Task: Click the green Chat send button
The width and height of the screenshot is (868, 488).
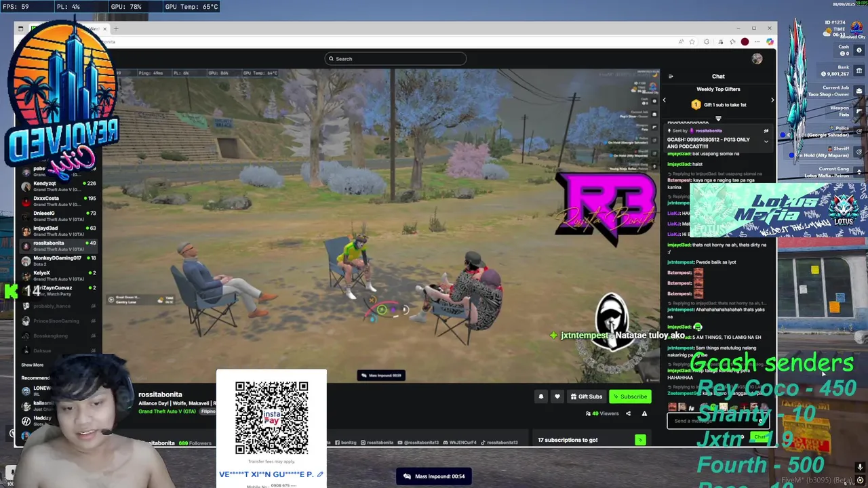Action: 759,437
